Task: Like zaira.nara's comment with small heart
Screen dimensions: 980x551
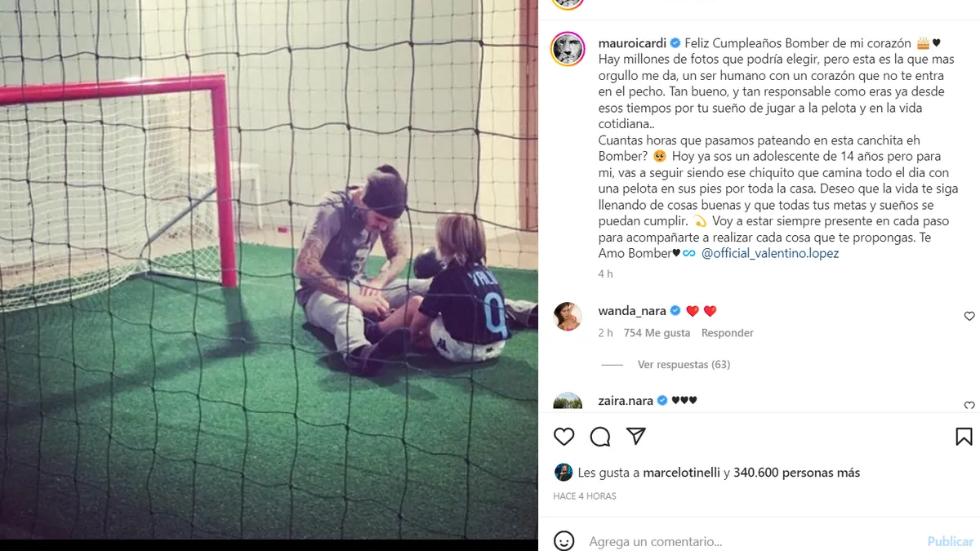Action: [x=969, y=405]
